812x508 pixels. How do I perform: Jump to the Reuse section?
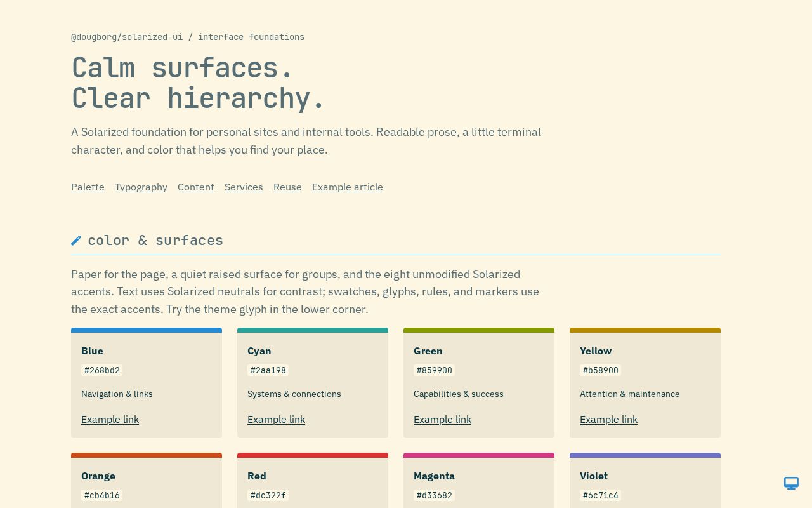pyautogui.click(x=287, y=187)
